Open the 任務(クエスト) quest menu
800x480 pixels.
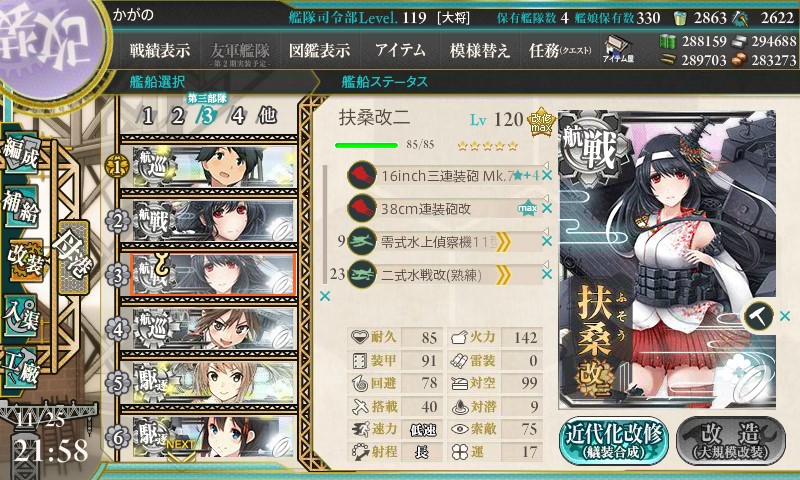[560, 50]
